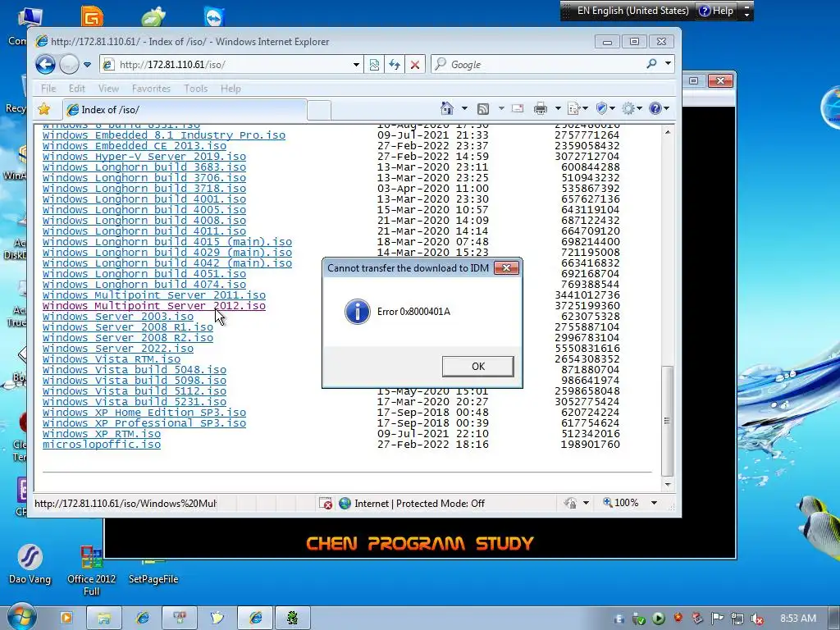This screenshot has height=630, width=840.
Task: Expand the Print options dropdown arrow
Action: coord(558,109)
